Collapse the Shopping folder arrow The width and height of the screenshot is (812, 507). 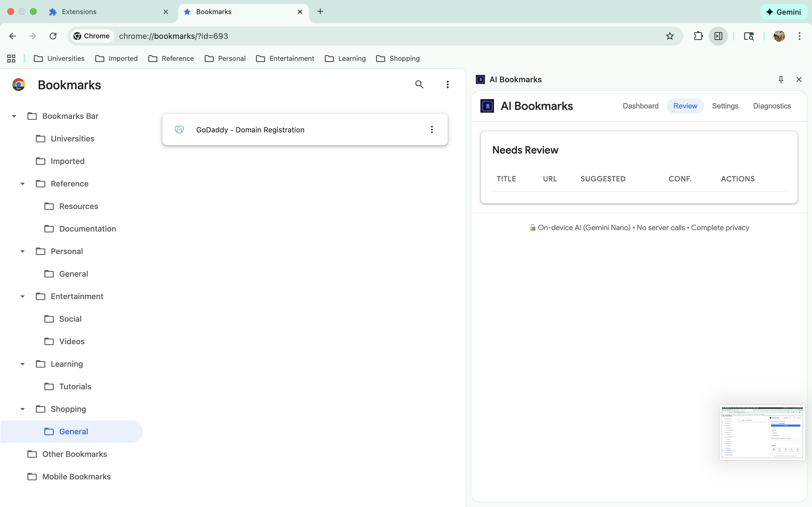tap(23, 409)
